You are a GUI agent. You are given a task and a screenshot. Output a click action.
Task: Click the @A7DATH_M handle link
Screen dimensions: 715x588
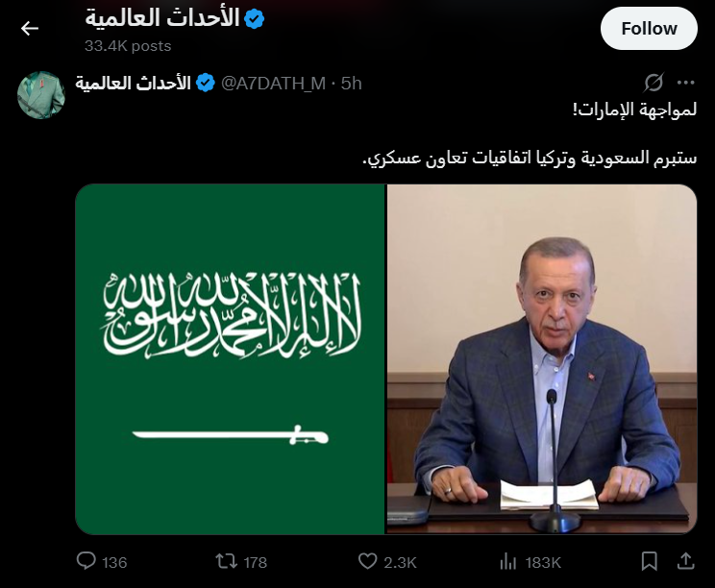[274, 84]
